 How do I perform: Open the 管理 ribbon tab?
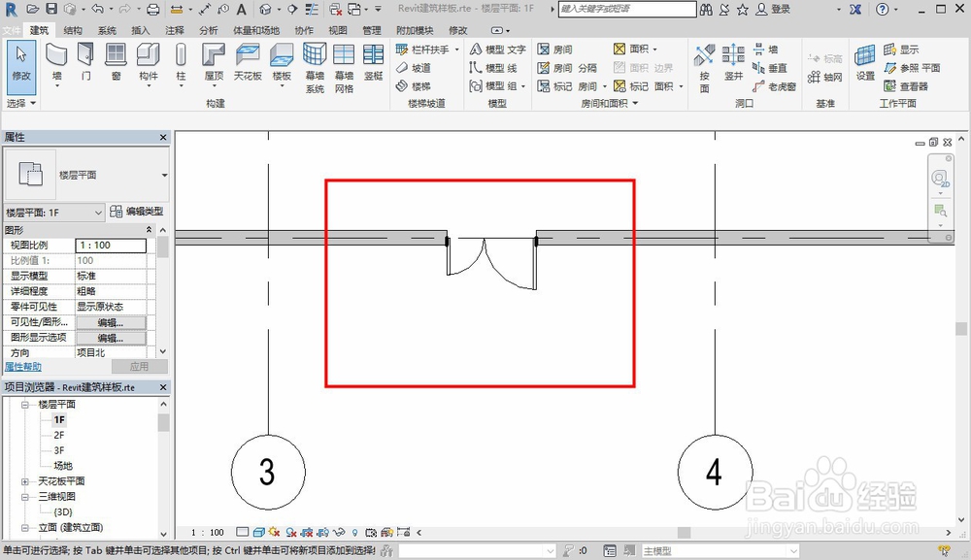click(x=372, y=30)
